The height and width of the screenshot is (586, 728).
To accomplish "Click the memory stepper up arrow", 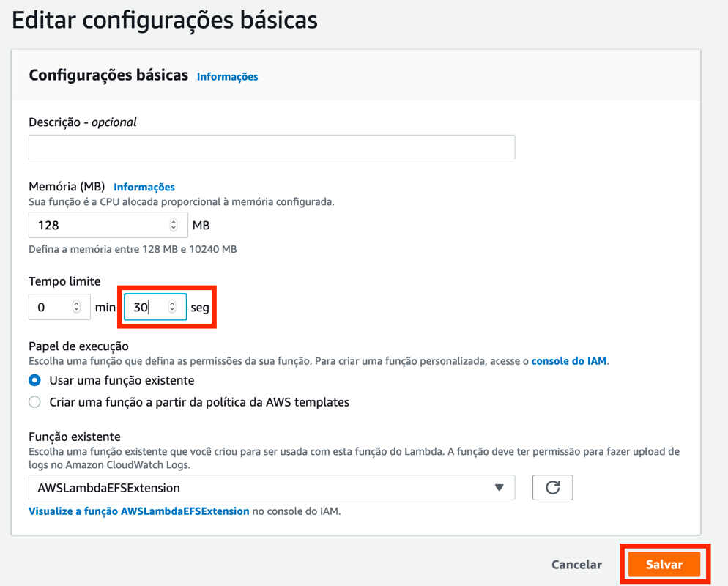I will [x=173, y=222].
